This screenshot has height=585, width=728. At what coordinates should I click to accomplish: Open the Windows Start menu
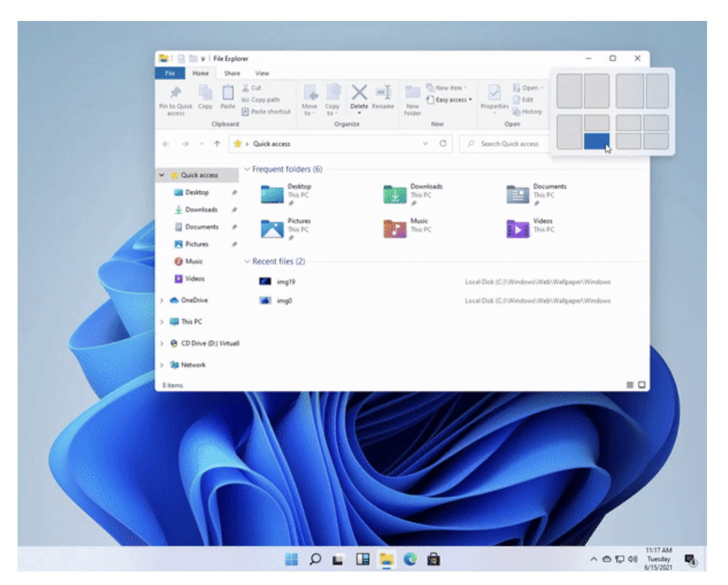(291, 559)
